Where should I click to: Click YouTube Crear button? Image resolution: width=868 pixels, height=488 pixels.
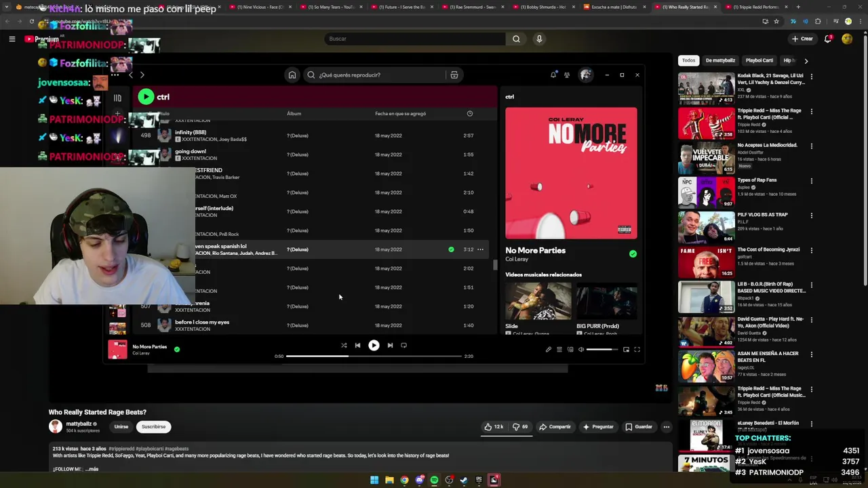pyautogui.click(x=802, y=39)
